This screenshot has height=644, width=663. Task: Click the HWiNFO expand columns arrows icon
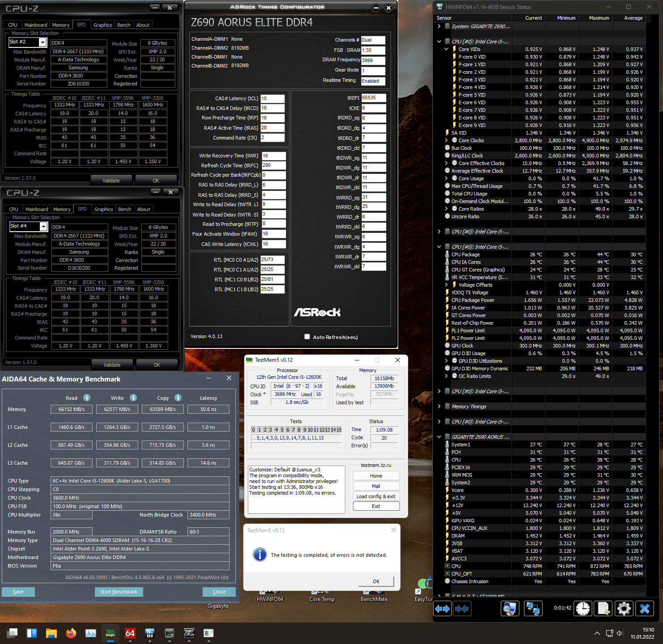tap(442, 609)
